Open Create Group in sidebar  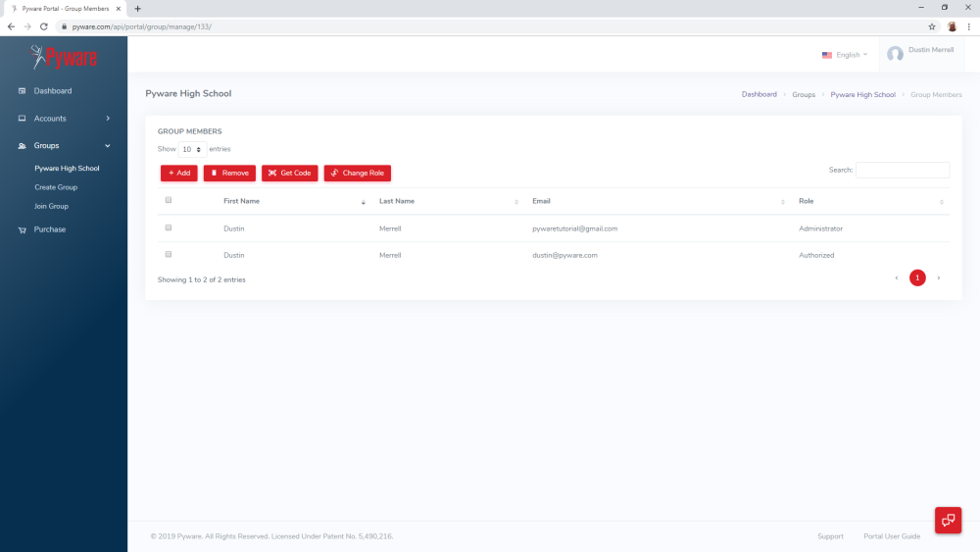56,187
